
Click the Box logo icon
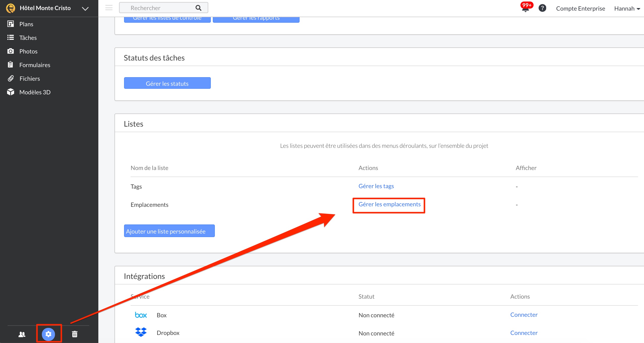(141, 315)
